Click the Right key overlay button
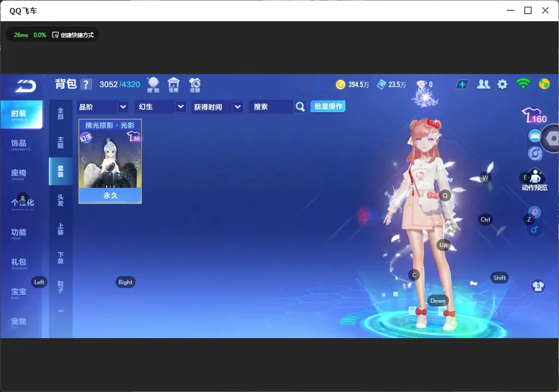The width and height of the screenshot is (559, 392). [x=125, y=282]
